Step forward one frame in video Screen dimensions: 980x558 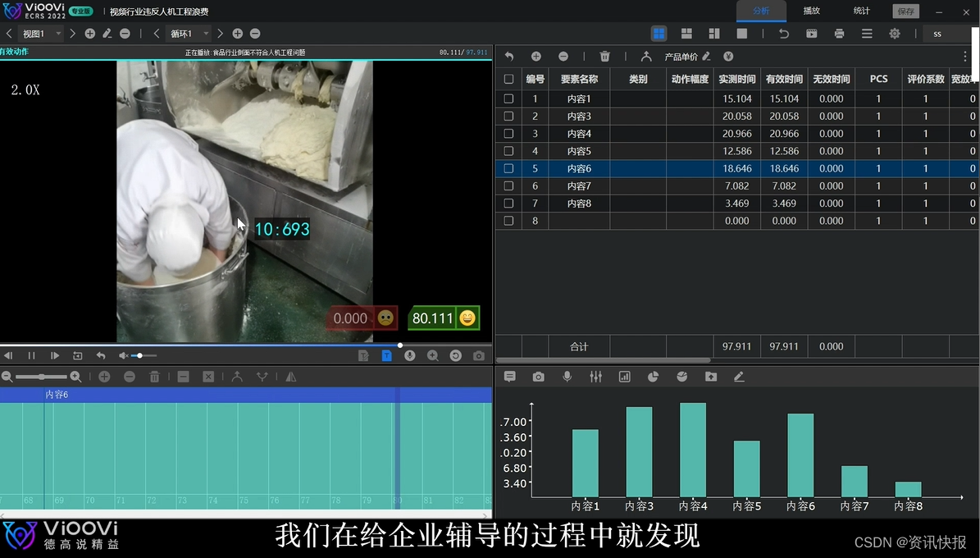[x=55, y=356]
